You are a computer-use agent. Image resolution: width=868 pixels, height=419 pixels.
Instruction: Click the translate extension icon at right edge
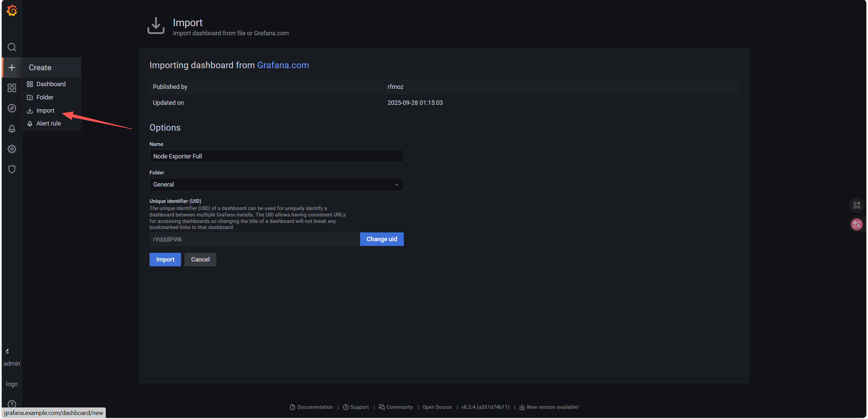(x=857, y=224)
